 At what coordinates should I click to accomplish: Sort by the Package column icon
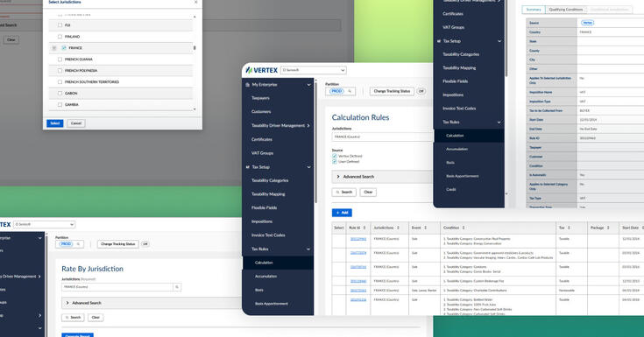click(608, 228)
